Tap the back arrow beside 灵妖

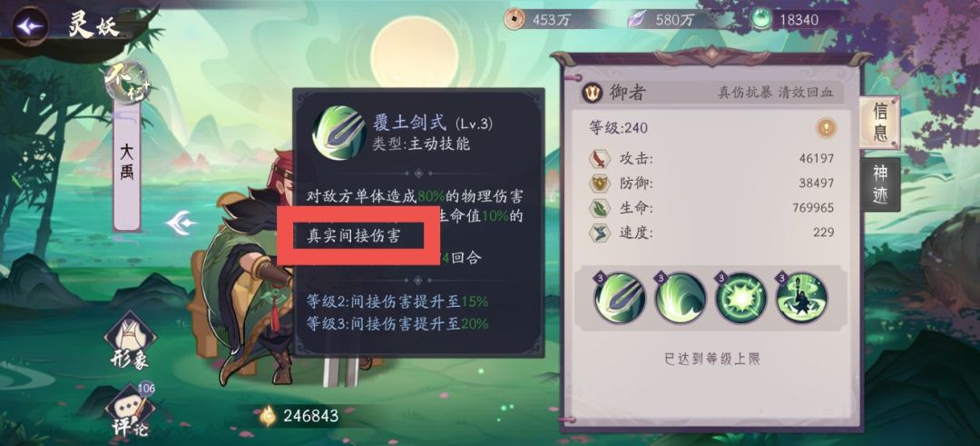(30, 25)
